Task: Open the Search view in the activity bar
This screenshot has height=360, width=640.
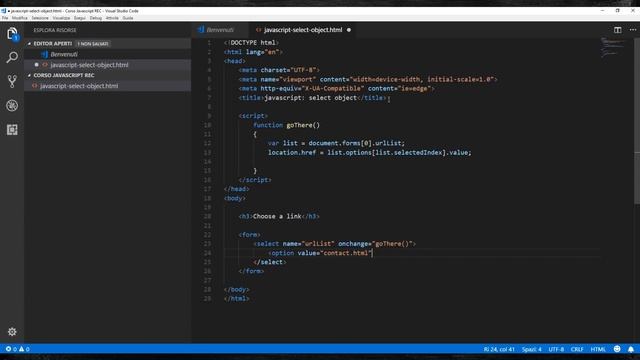Action: (12, 57)
